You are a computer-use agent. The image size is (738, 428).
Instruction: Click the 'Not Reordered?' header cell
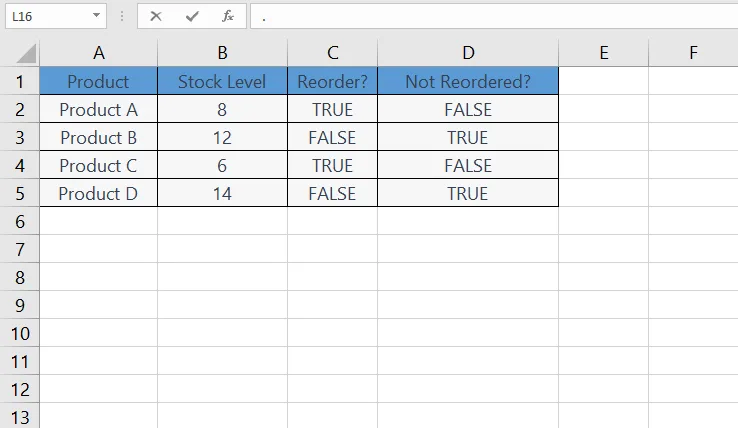[468, 81]
